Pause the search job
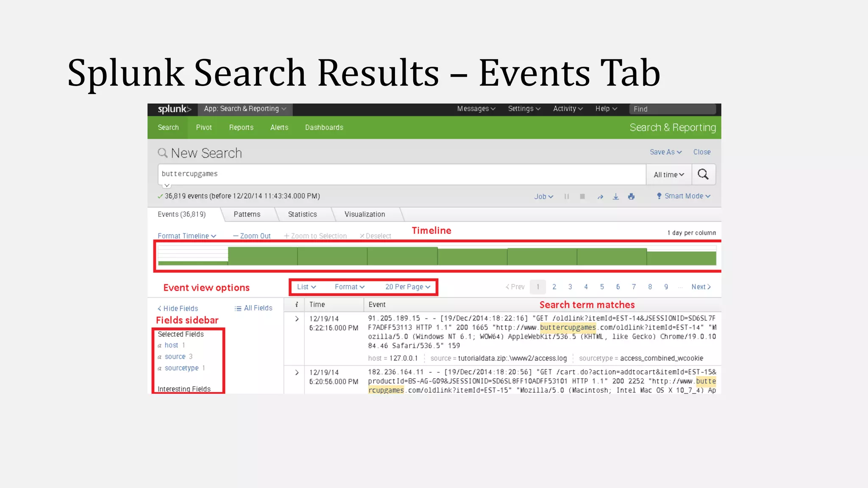The height and width of the screenshot is (488, 868). coord(567,197)
